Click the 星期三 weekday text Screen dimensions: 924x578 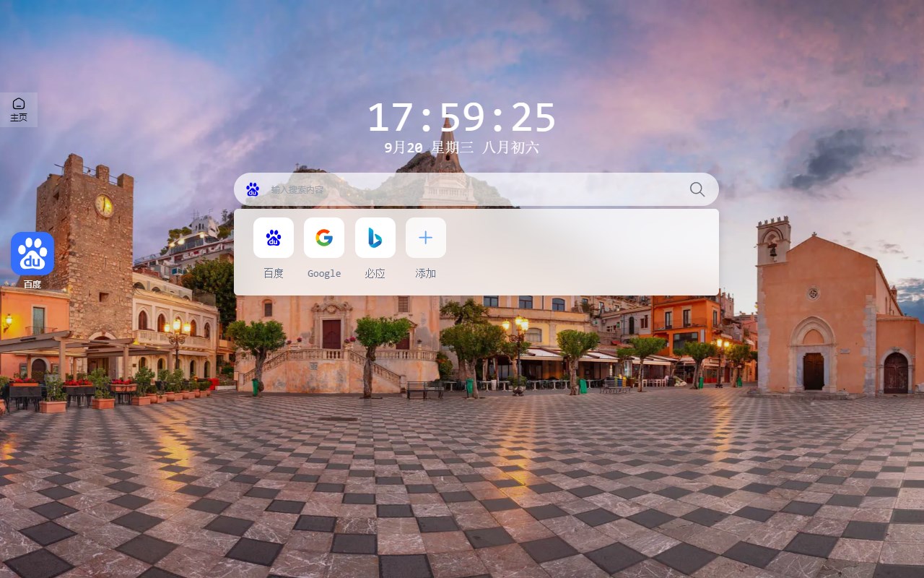coord(453,147)
